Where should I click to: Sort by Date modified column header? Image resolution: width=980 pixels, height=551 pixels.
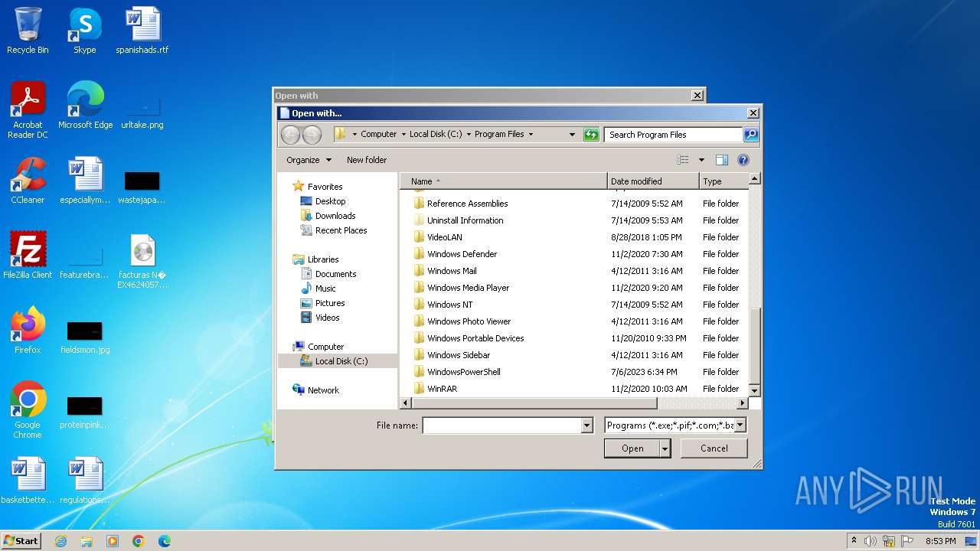[653, 181]
